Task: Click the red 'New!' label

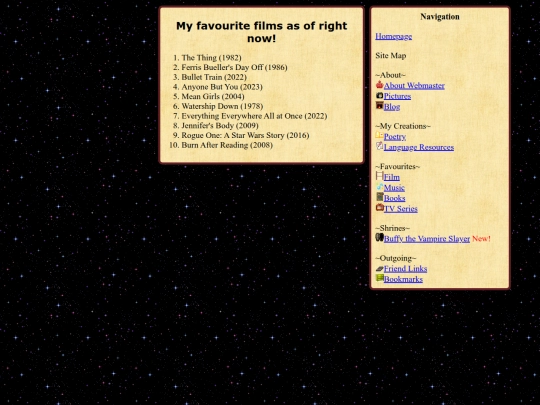Action: pos(481,239)
